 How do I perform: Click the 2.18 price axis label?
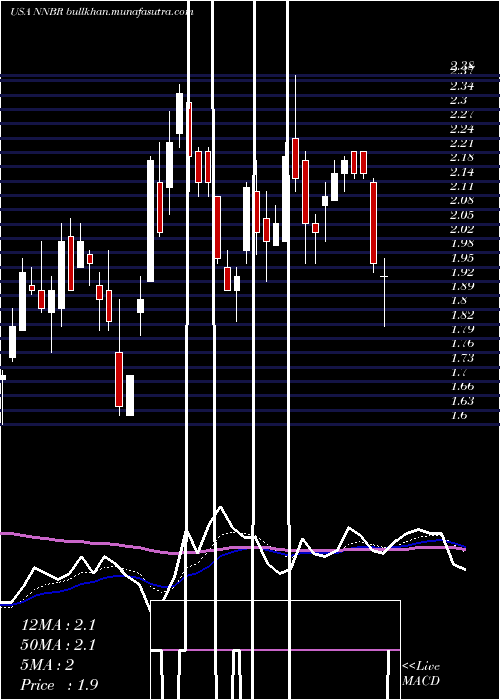[x=462, y=157]
